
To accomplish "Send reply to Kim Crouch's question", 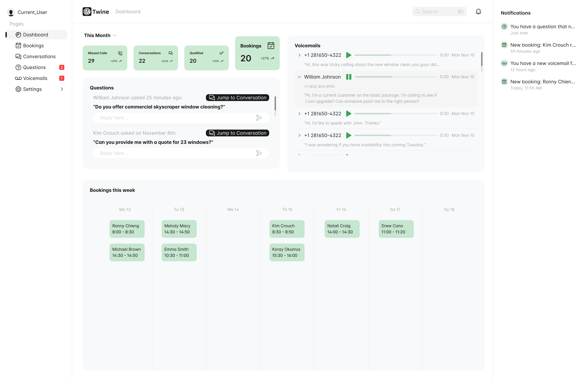I will (x=259, y=153).
